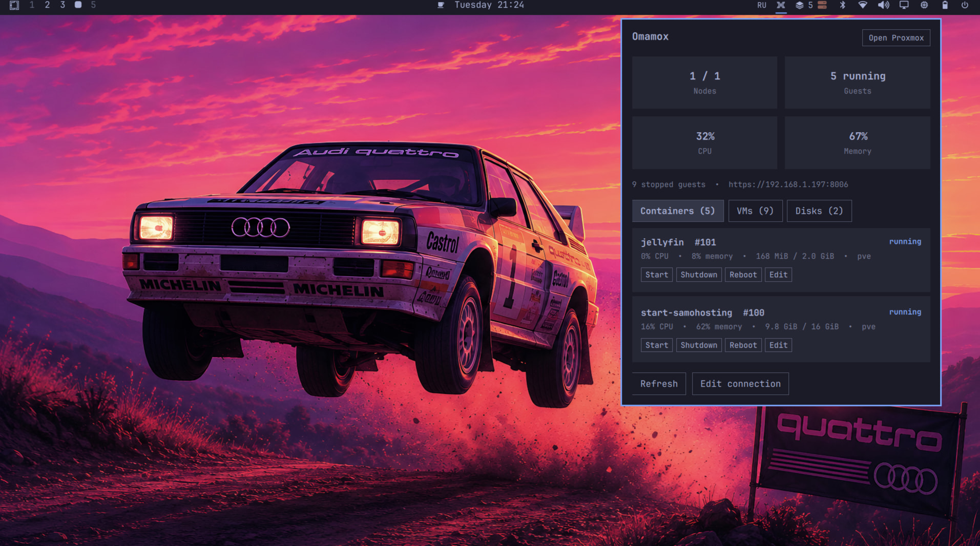The width and height of the screenshot is (980, 546).
Task: Start the jellyfin container
Action: (x=657, y=275)
